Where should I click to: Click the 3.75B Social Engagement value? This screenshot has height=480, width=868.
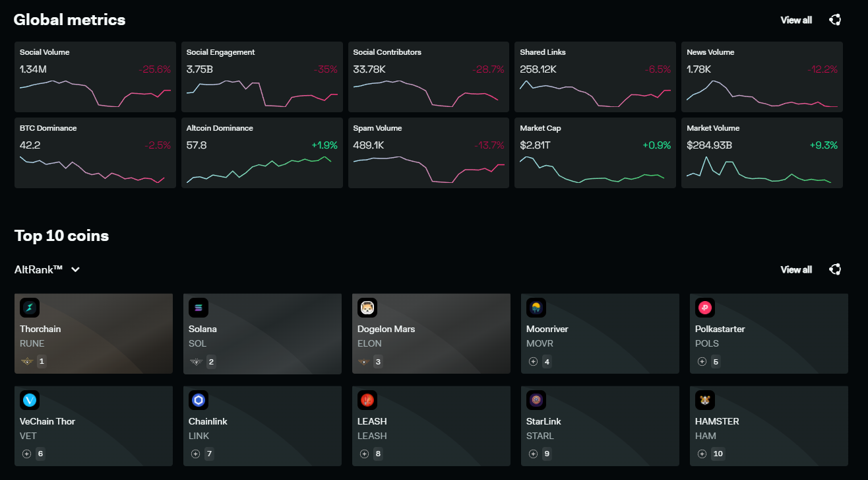199,69
